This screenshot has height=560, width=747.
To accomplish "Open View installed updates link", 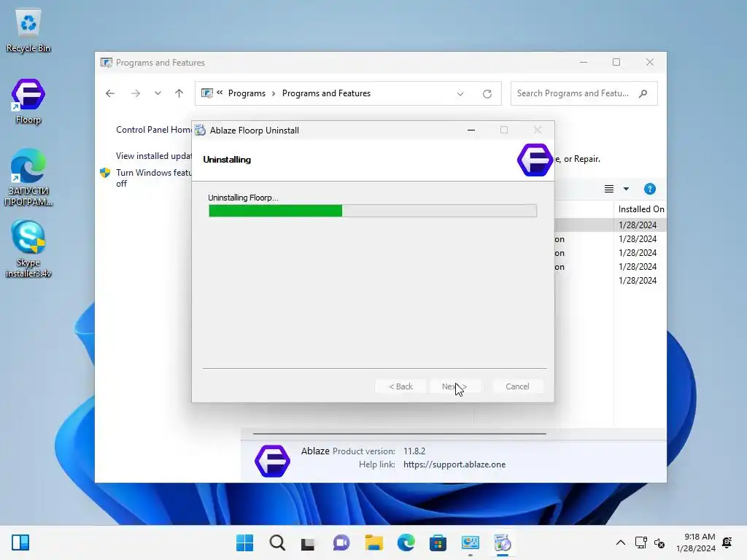I will [x=153, y=156].
